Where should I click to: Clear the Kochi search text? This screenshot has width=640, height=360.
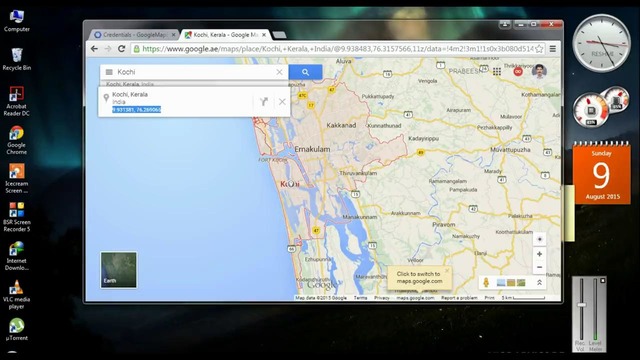(x=279, y=72)
